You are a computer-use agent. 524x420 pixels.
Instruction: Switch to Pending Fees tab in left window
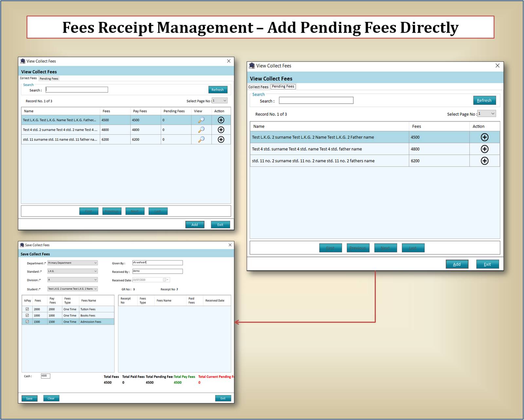pos(49,79)
